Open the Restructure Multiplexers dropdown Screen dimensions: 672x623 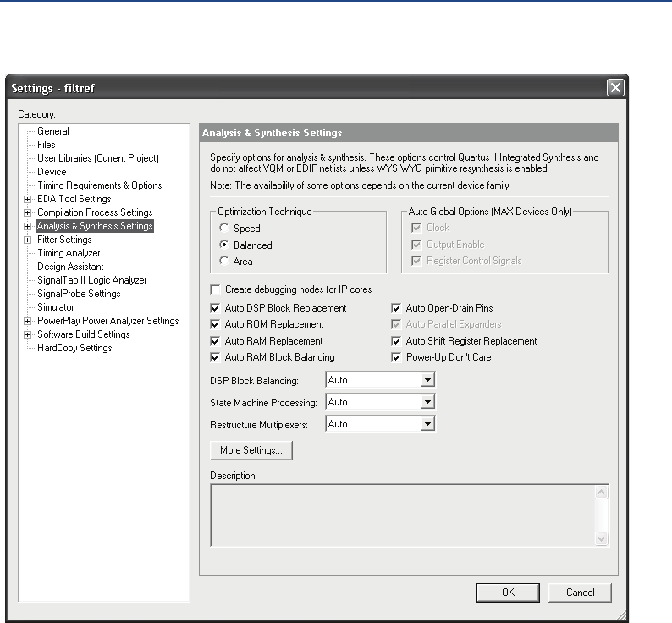(x=427, y=425)
